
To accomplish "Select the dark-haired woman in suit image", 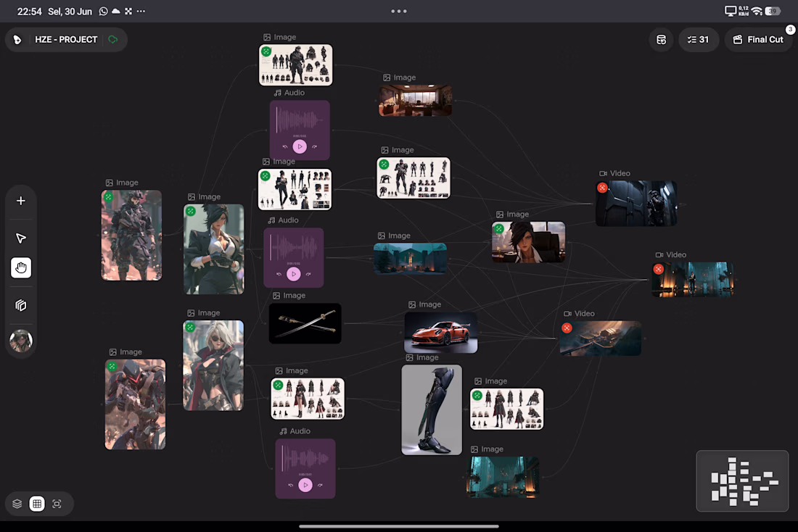I will click(x=214, y=249).
